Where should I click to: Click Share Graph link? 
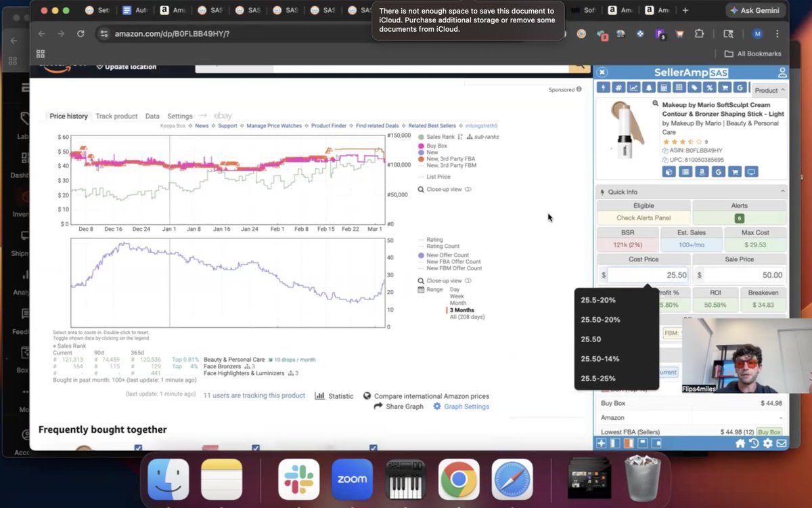[399, 406]
